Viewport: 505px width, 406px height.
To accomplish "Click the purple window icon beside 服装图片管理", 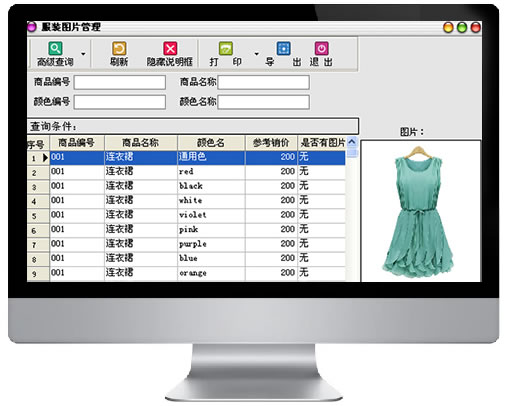I will pyautogui.click(x=32, y=27).
